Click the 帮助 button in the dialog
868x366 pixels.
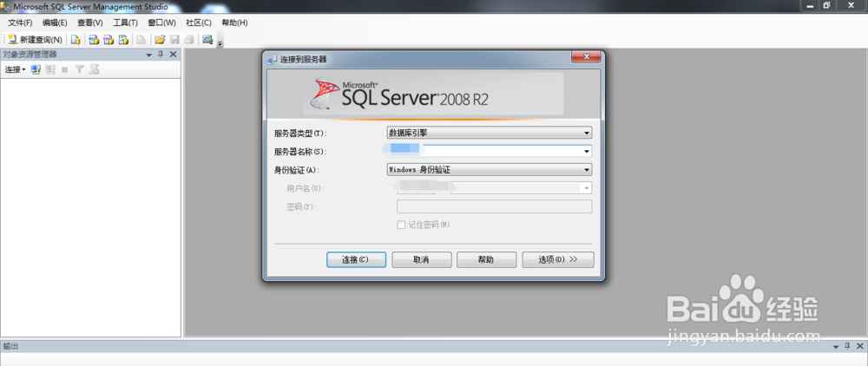point(487,260)
